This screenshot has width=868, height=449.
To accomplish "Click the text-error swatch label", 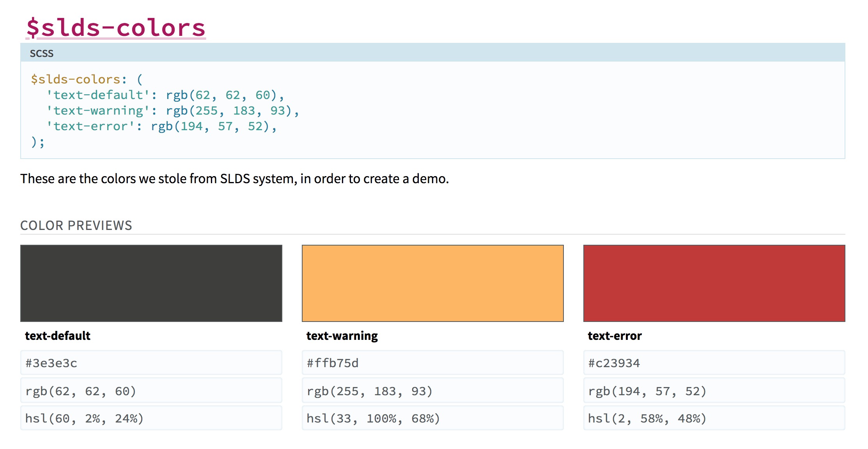I will tap(614, 335).
